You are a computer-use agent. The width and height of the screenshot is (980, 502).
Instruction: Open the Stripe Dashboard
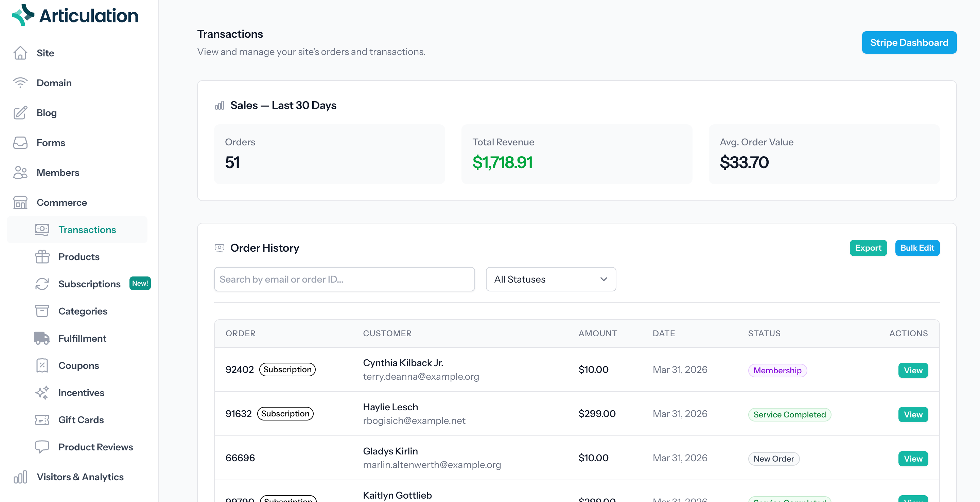[x=909, y=42]
